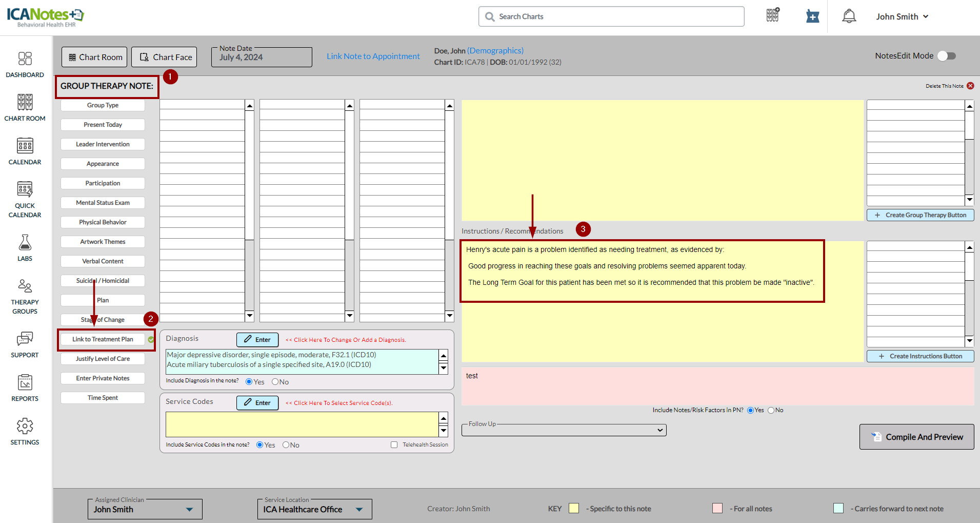
Task: Click the notifications bell icon
Action: [849, 16]
